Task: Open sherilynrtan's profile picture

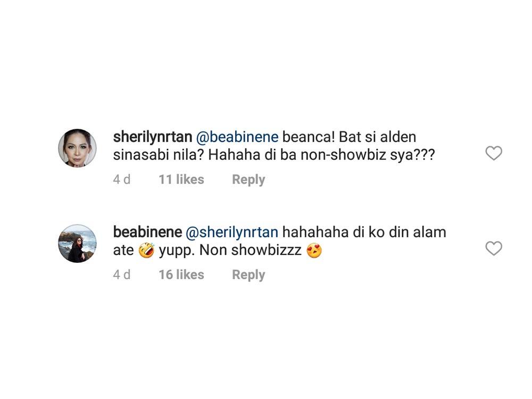Action: [77, 148]
